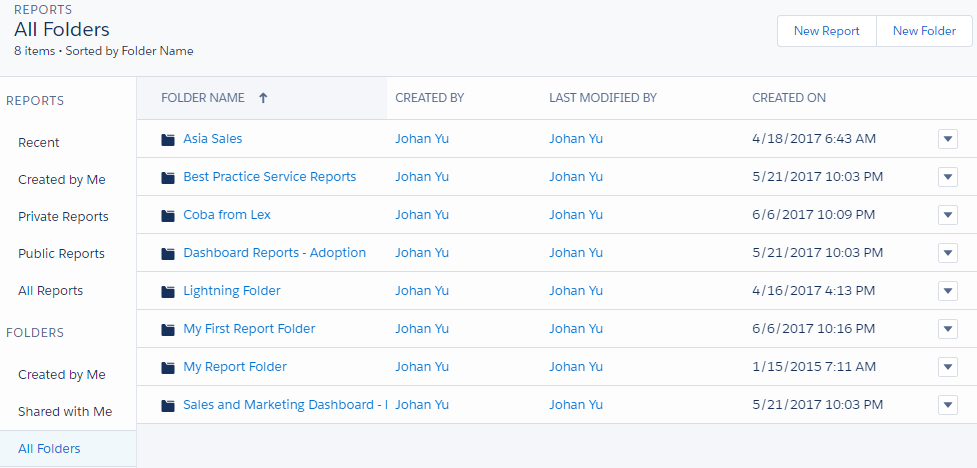Open the Lightning Folder link
This screenshot has height=468, width=977.
pos(232,291)
